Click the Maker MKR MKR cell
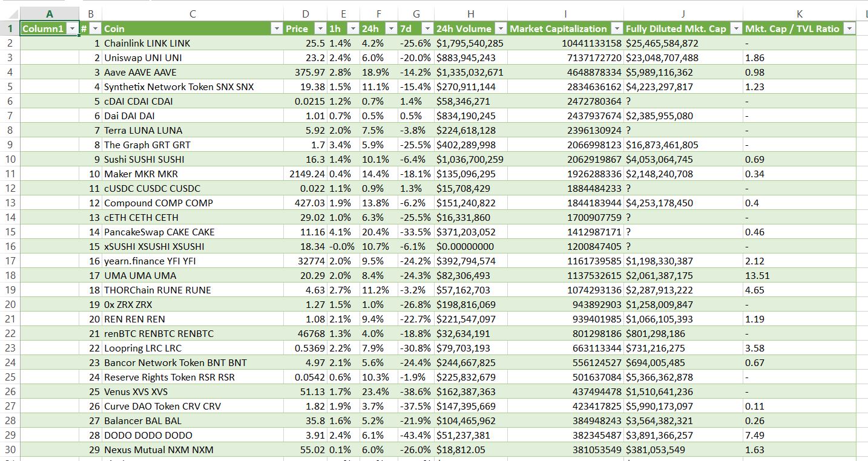The width and height of the screenshot is (868, 461). click(192, 174)
